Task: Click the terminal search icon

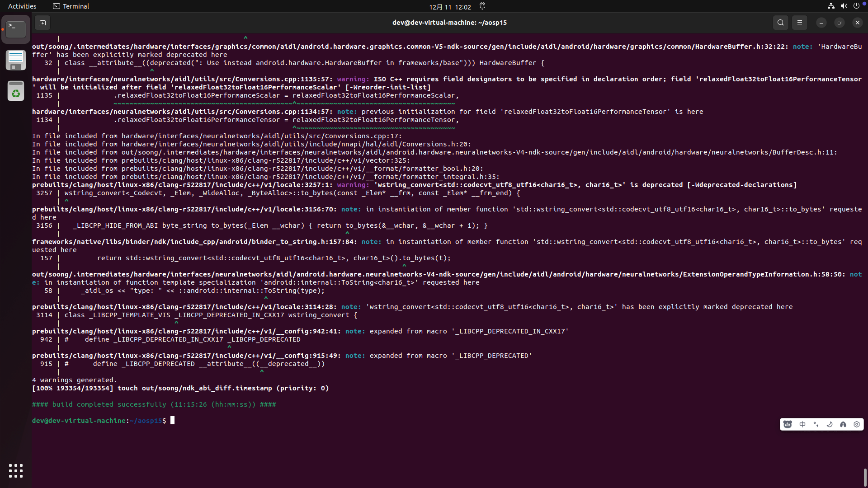Action: click(780, 23)
